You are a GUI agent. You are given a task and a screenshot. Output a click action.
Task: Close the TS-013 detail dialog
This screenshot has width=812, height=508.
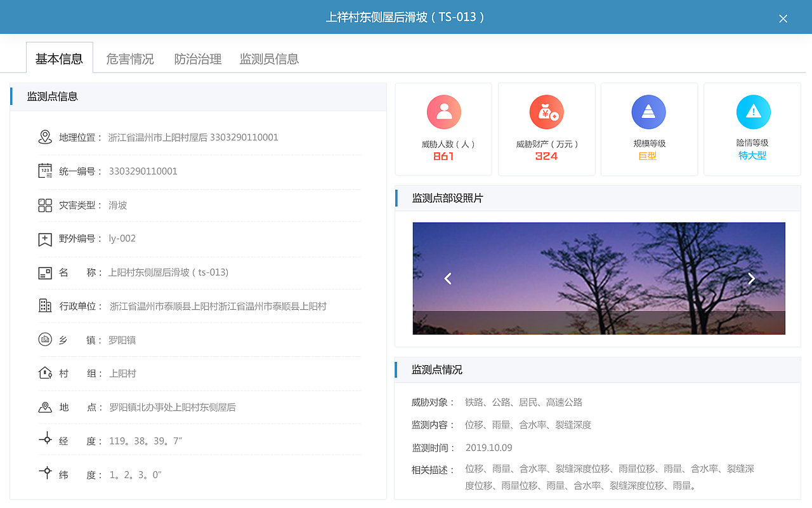(783, 18)
